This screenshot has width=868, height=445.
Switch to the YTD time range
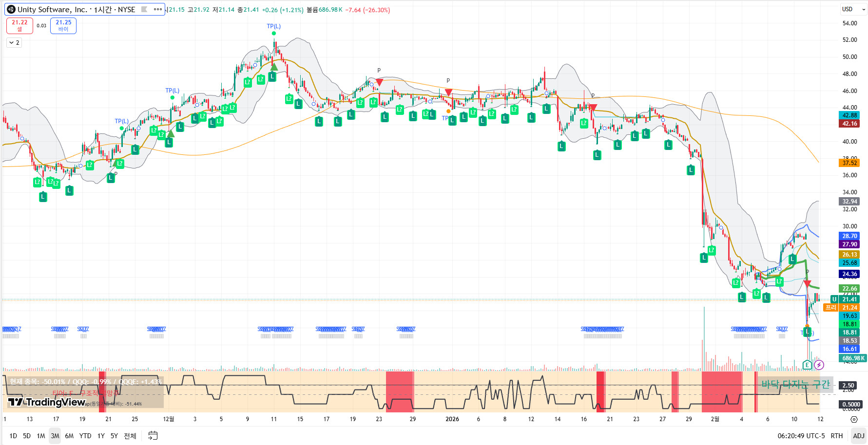pos(85,436)
